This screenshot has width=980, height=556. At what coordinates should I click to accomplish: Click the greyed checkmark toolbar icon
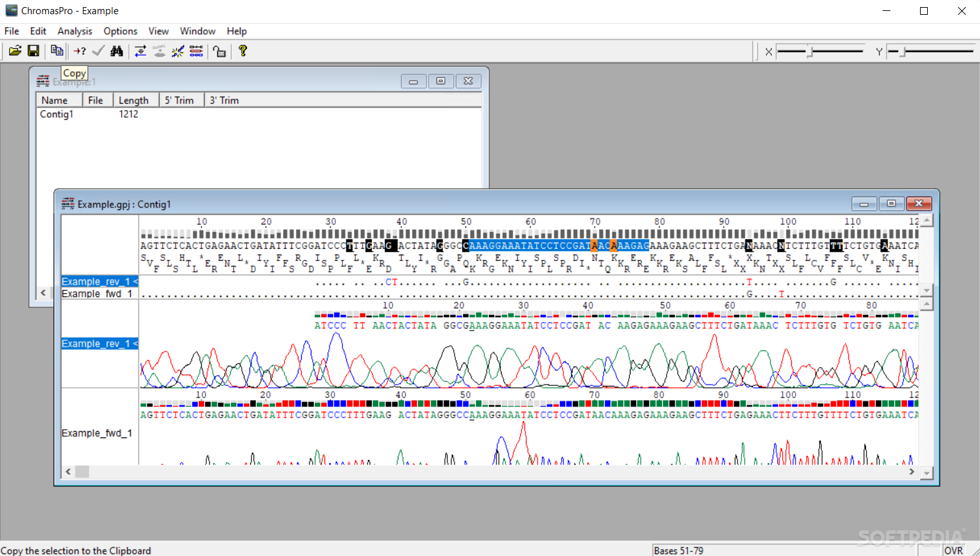98,51
